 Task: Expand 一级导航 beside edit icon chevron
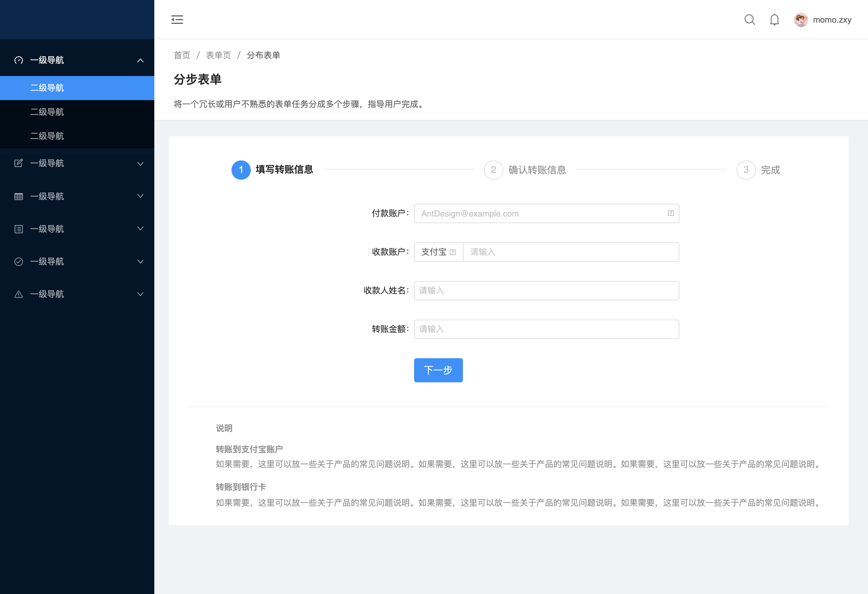(x=140, y=164)
